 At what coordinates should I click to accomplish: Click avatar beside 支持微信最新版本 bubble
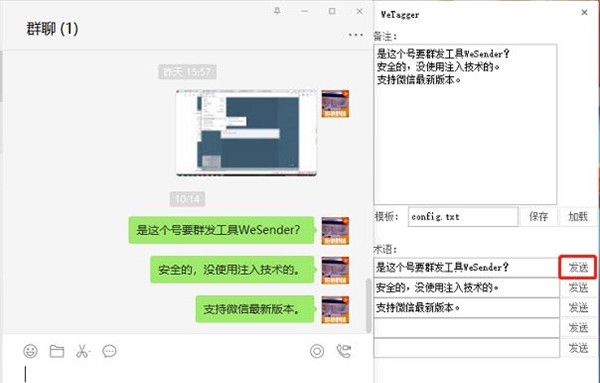(x=335, y=310)
